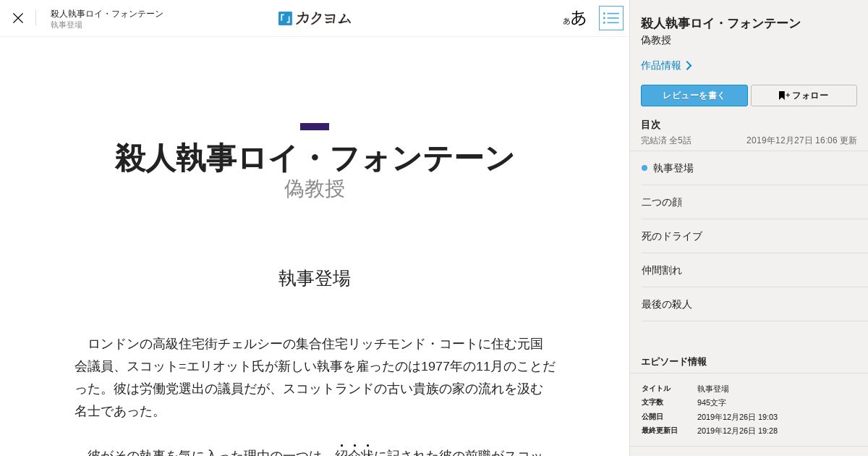Open episode 最後の殺人
Image resolution: width=868 pixels, height=456 pixels.
pos(754,304)
